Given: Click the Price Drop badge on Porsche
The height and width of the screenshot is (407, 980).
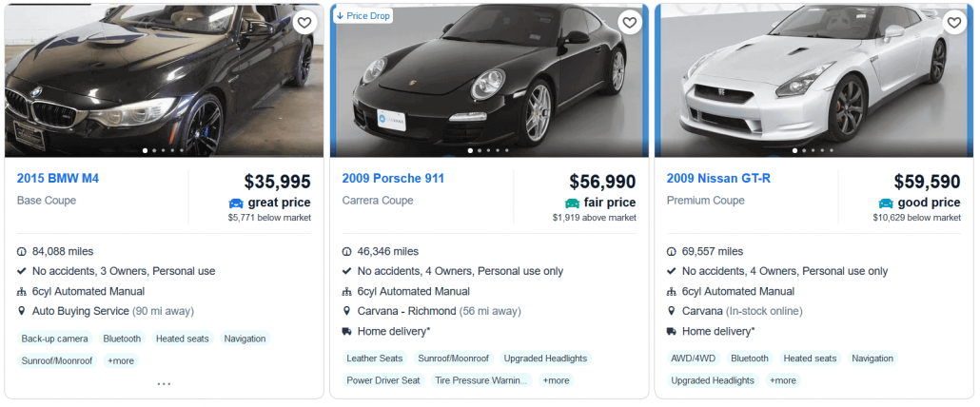Looking at the screenshot, I should pos(363,16).
